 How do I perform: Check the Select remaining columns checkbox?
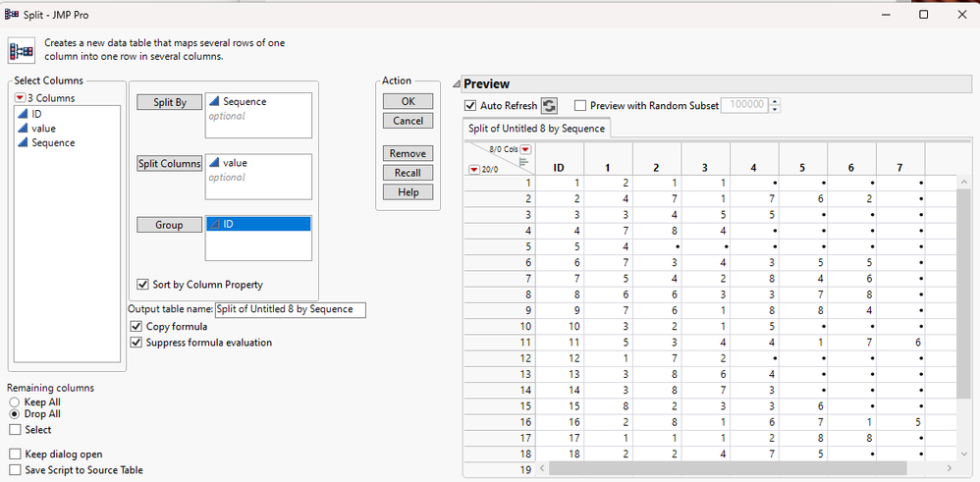tap(15, 430)
